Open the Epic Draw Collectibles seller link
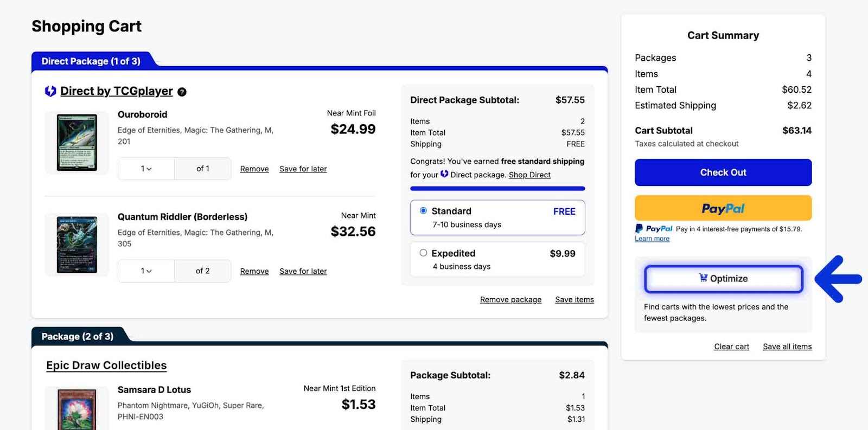The height and width of the screenshot is (430, 868). 106,365
